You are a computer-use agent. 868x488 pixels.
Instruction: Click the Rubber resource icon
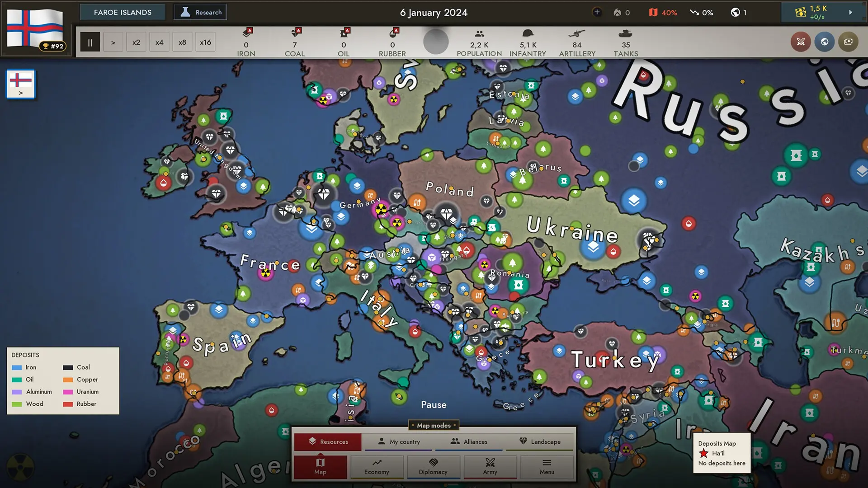coord(393,33)
